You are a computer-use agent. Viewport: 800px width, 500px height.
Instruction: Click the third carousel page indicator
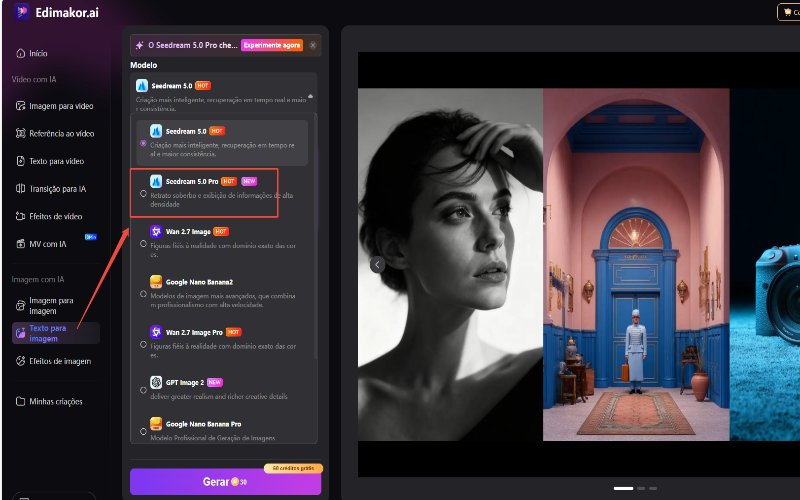coord(653,488)
